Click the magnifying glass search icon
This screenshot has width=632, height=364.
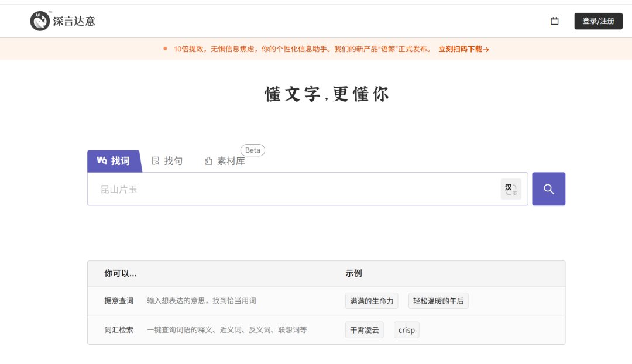coord(548,188)
